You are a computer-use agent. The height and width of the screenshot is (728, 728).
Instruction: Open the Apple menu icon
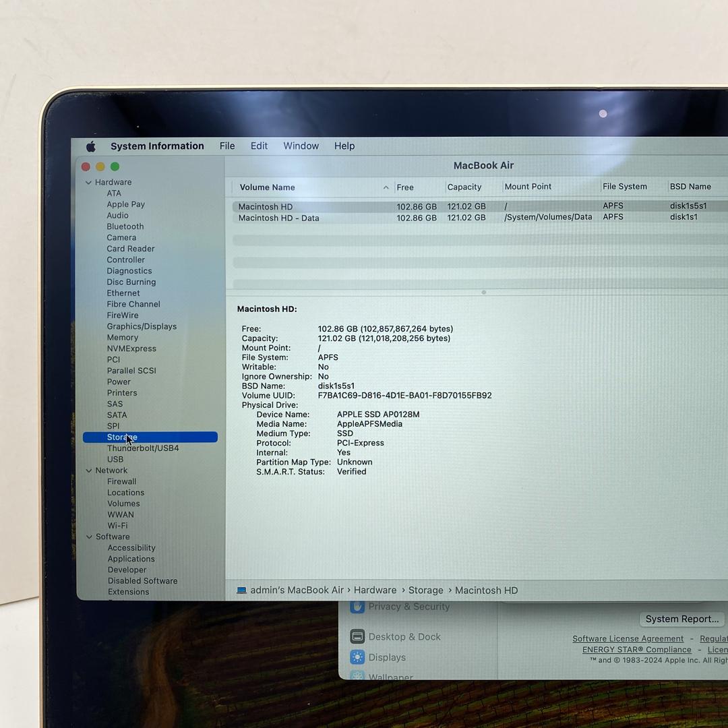point(91,147)
